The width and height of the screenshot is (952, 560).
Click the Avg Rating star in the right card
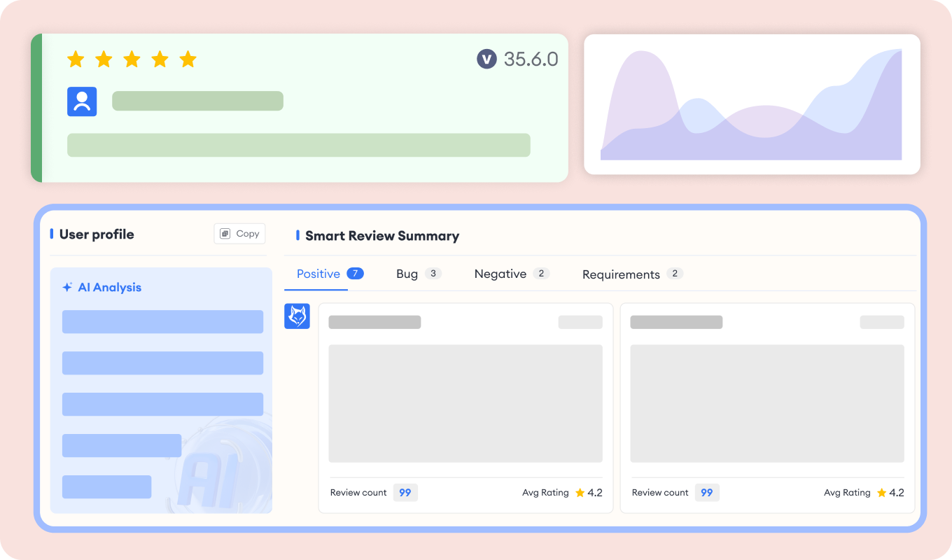pyautogui.click(x=881, y=493)
